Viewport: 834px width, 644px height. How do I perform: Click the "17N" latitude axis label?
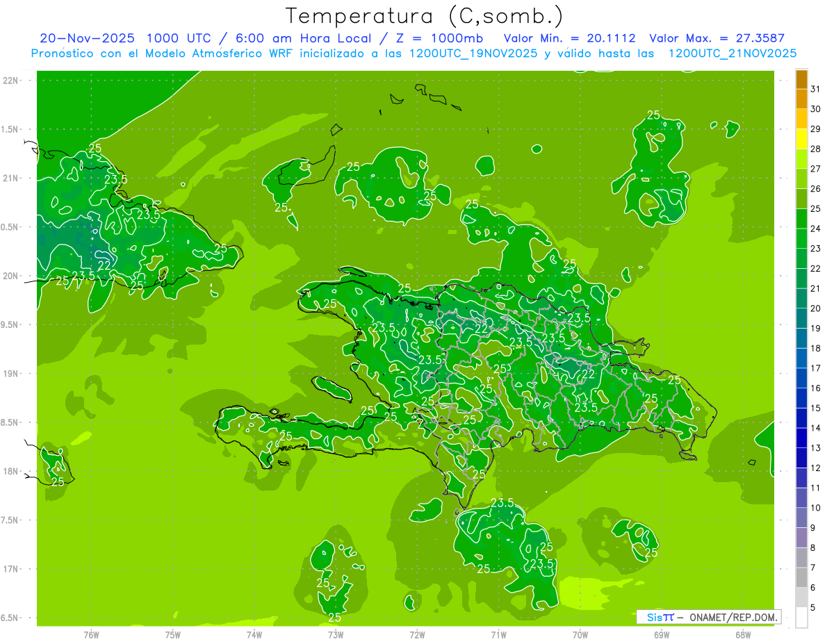coord(11,569)
